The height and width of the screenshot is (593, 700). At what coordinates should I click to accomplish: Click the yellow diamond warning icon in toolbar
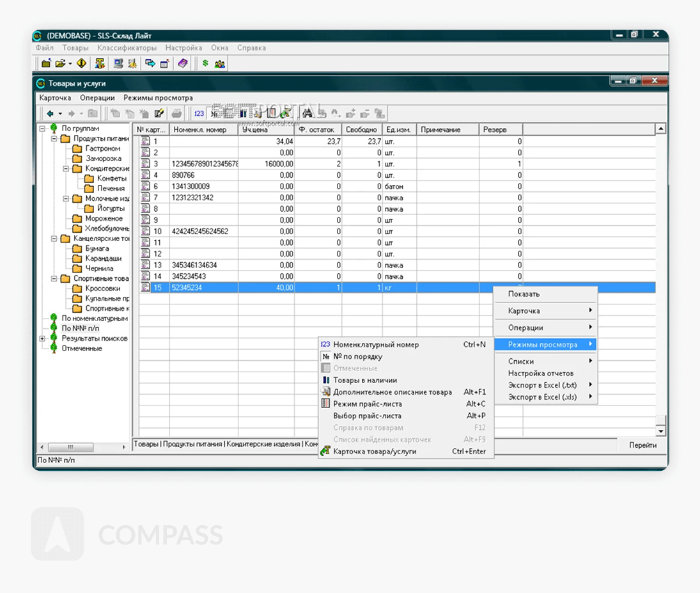click(x=81, y=63)
